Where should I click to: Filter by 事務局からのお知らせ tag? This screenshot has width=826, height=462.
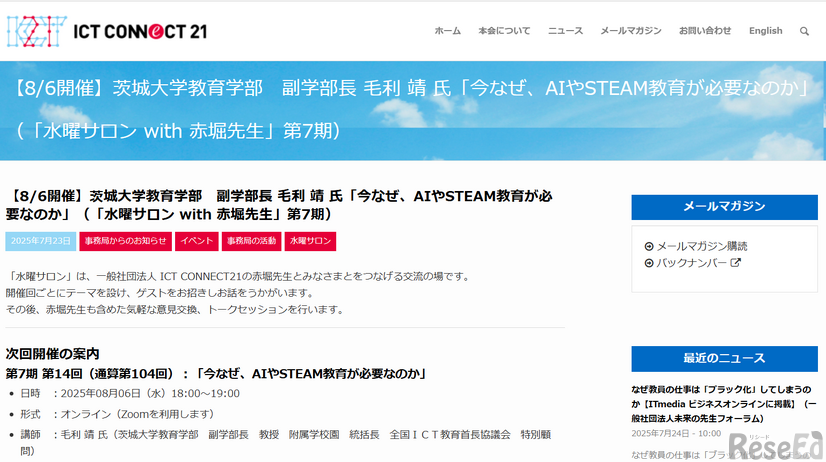[125, 241]
